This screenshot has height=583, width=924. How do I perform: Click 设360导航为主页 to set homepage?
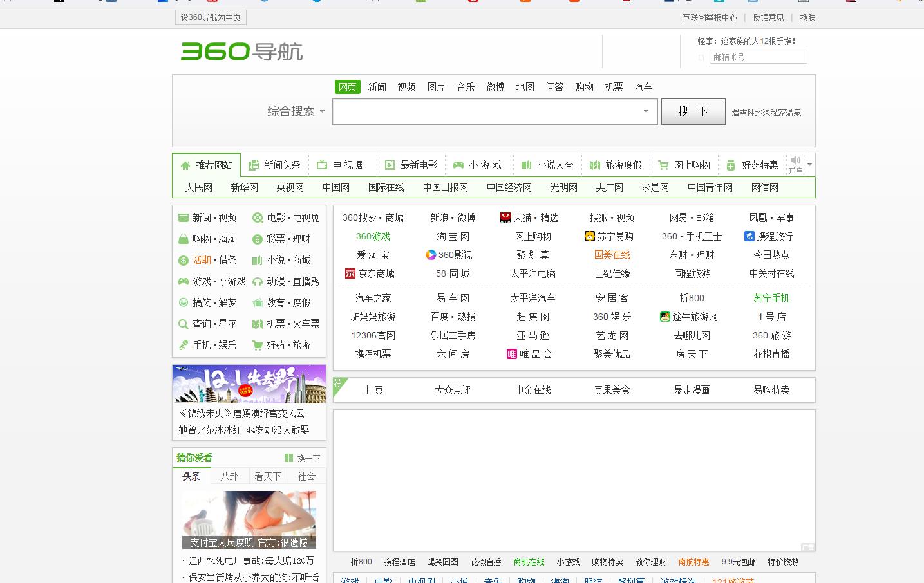(x=210, y=17)
